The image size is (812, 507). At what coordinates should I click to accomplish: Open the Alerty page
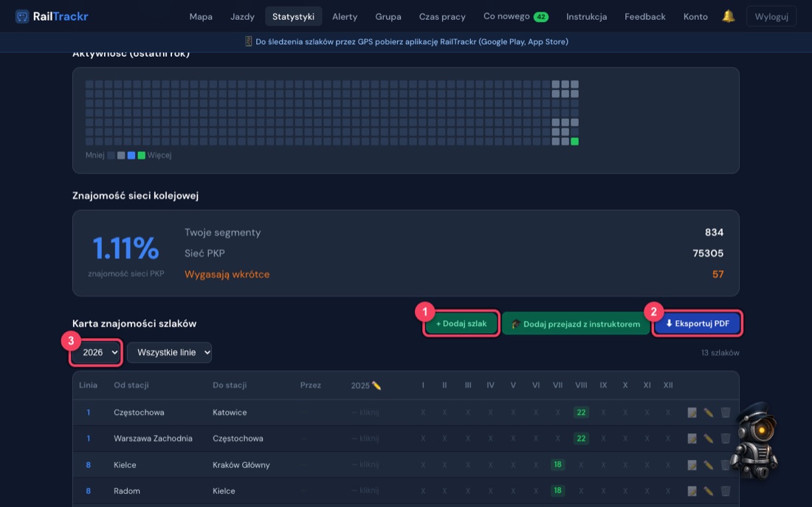point(345,16)
